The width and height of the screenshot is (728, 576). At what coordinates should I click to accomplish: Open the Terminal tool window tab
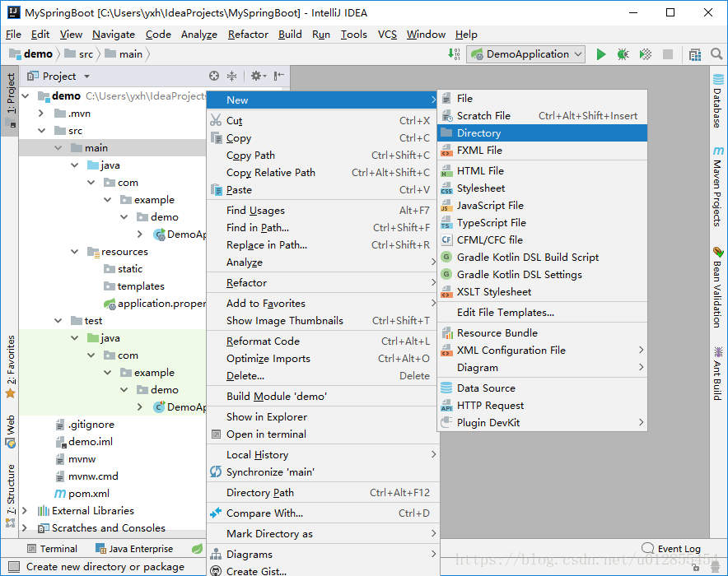click(x=52, y=549)
